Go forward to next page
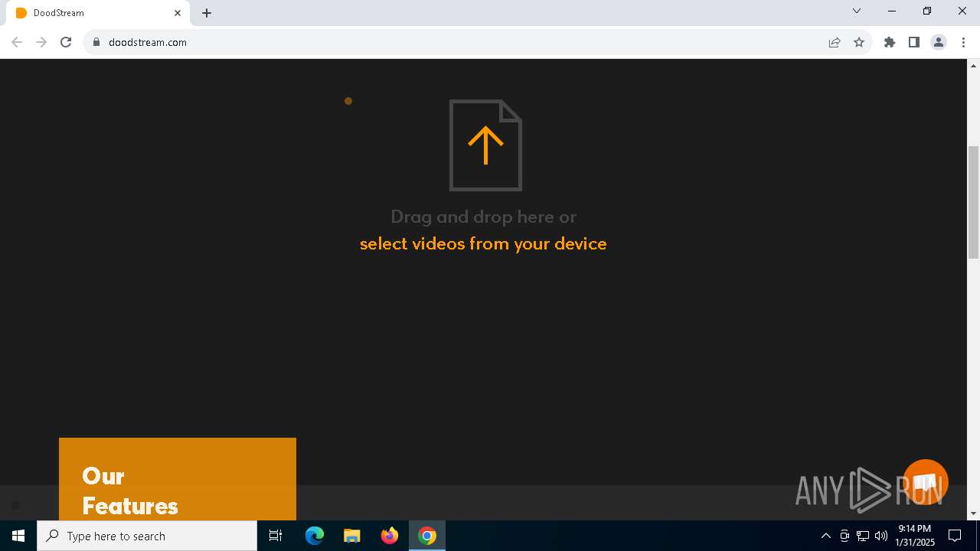The width and height of the screenshot is (980, 551). [41, 42]
